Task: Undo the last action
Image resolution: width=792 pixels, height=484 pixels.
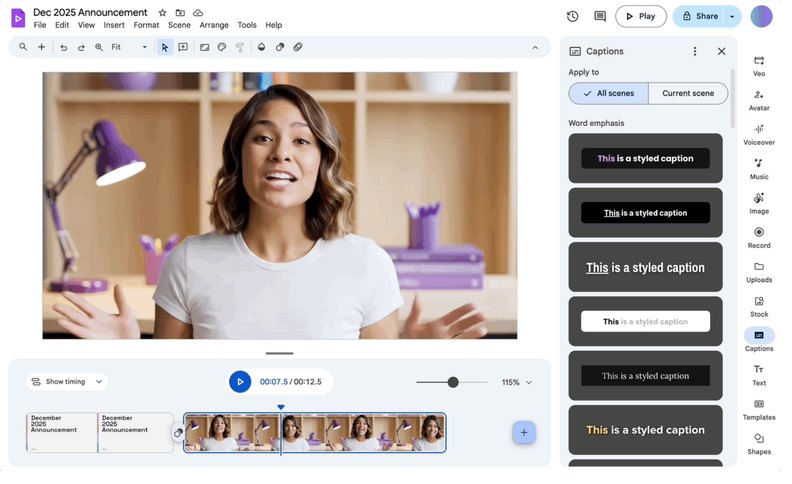Action: tap(64, 47)
